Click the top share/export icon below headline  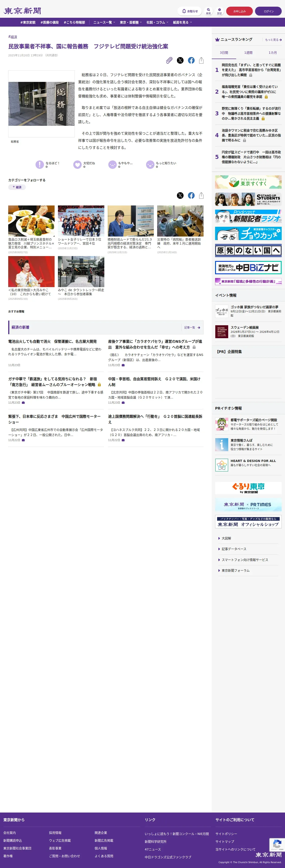pos(201,60)
